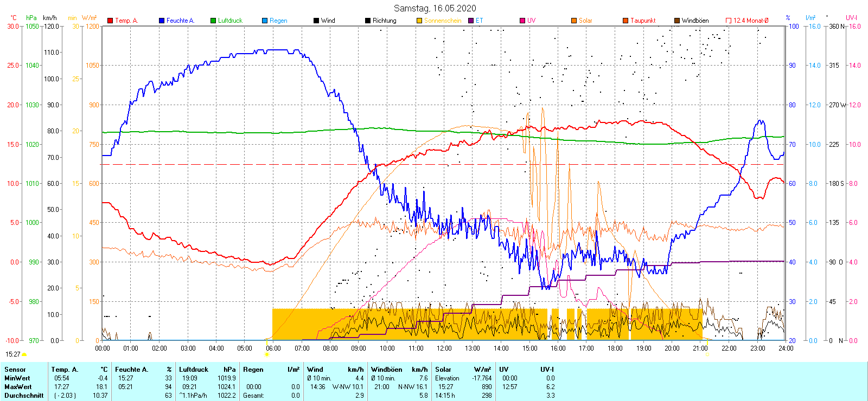Click the 'hPa' axis unit at top left
The image size is (868, 401).
pyautogui.click(x=31, y=18)
